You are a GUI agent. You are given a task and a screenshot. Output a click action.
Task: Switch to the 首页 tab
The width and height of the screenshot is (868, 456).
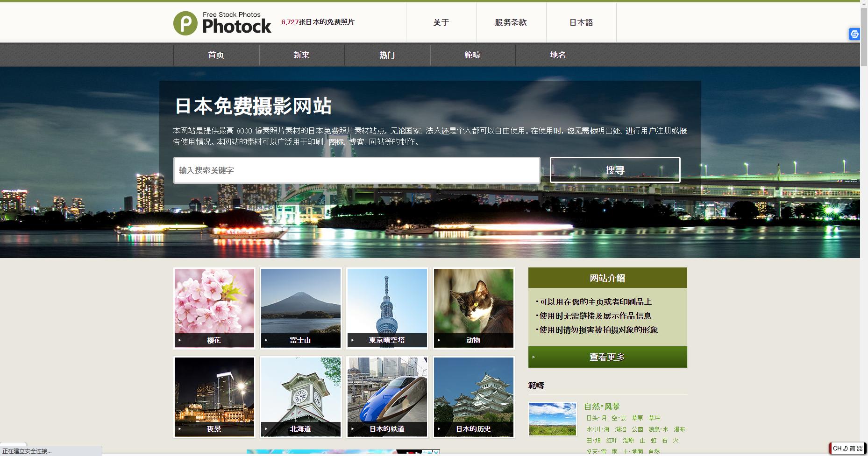point(216,55)
